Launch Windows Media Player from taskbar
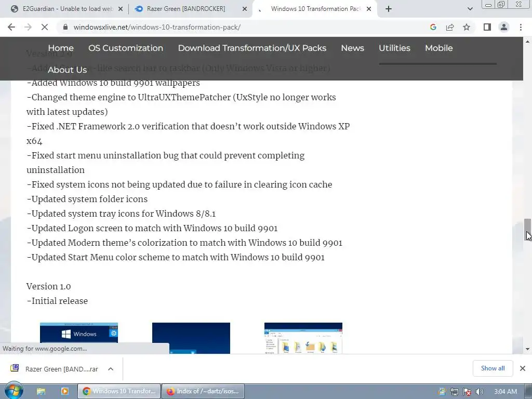 (64, 392)
